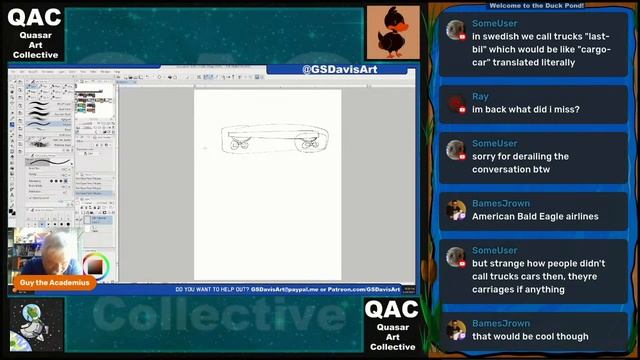Screen dimensions: 640x360
Task: Select the rectangle Selection marquee tool
Action: click(12, 107)
